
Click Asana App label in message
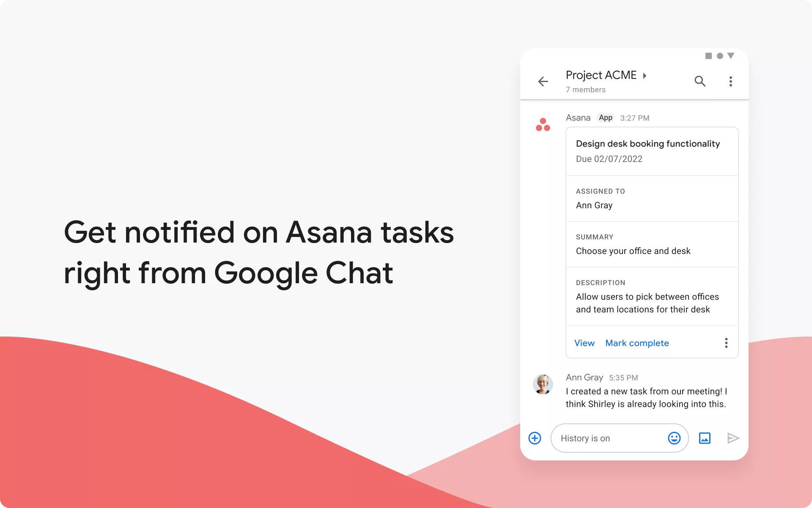604,118
